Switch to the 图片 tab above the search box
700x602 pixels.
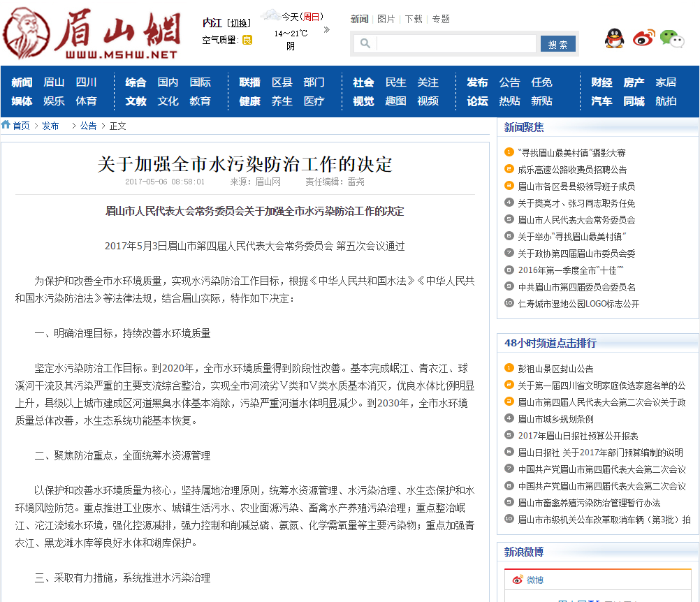[386, 19]
